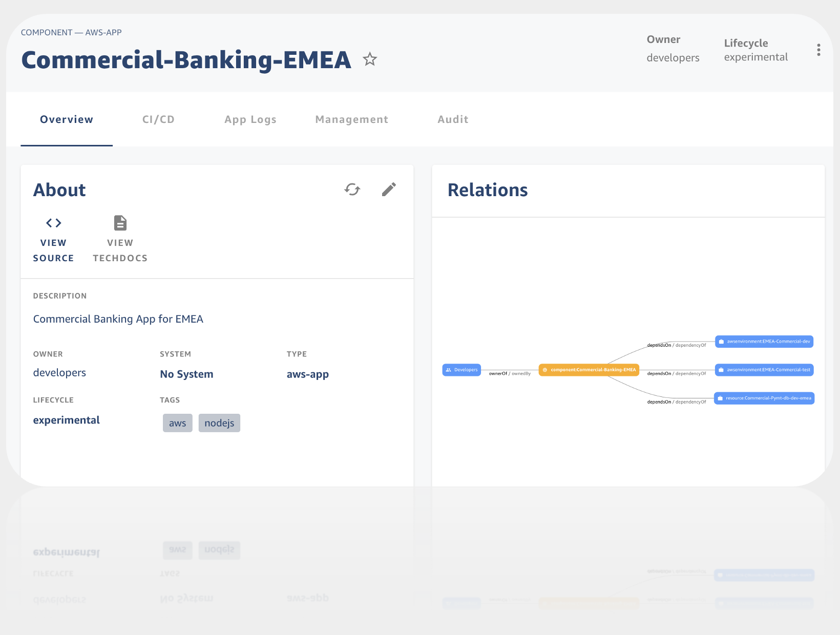Switch to the Overview tab
Screen dimensions: 840x635
point(67,119)
